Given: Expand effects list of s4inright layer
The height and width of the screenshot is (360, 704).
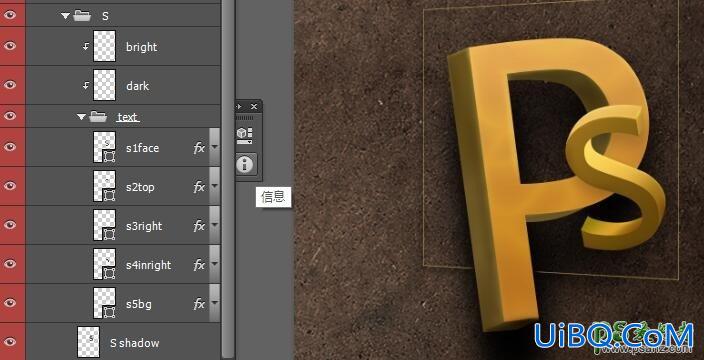Looking at the screenshot, I should (x=215, y=264).
